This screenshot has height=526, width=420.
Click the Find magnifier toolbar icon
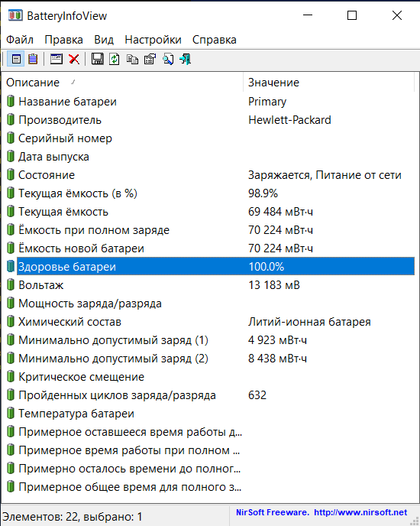pyautogui.click(x=168, y=60)
